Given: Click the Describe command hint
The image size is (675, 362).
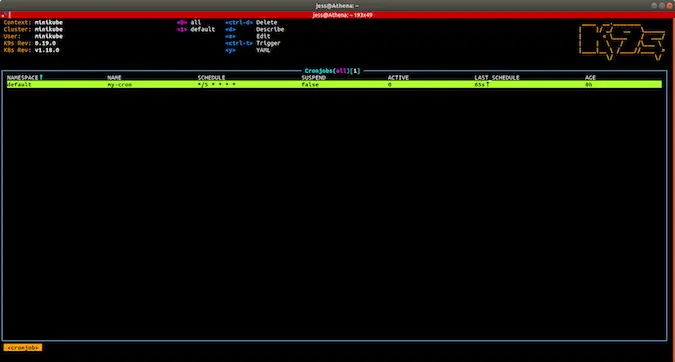Looking at the screenshot, I should 270,29.
